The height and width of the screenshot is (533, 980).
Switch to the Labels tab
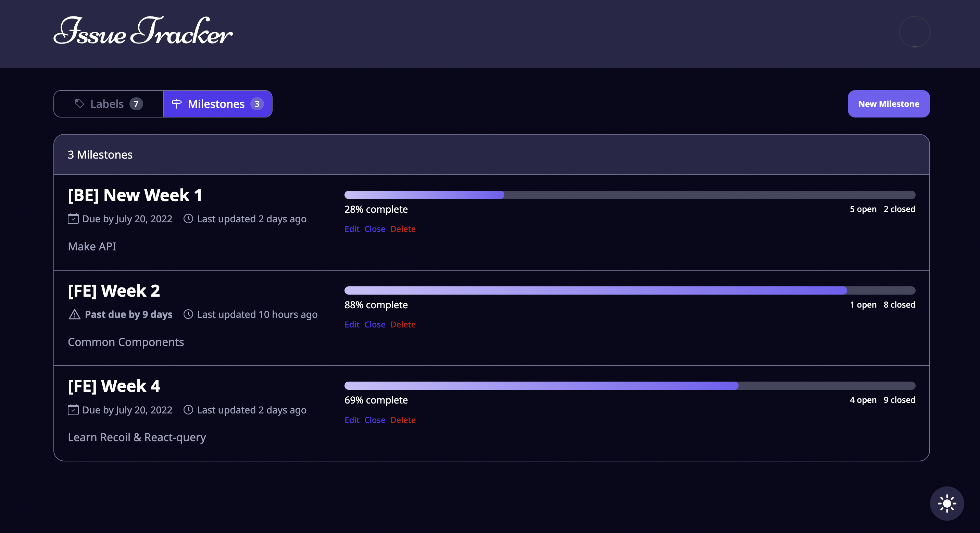[x=109, y=104]
